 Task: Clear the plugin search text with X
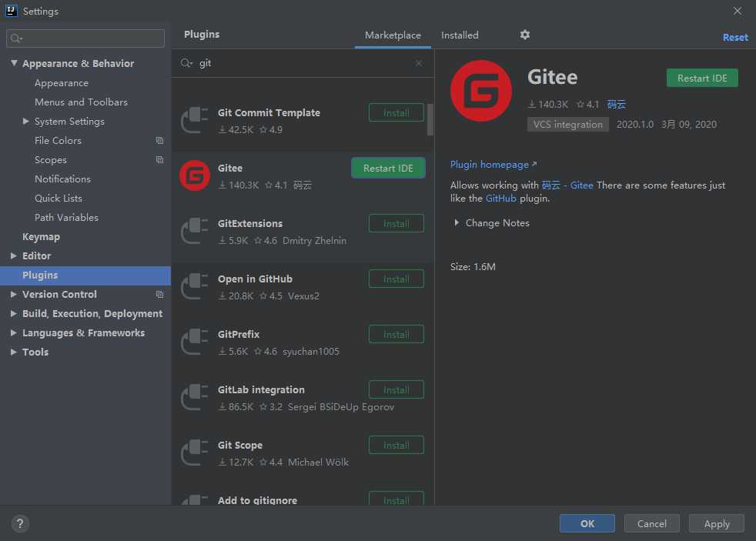[419, 63]
